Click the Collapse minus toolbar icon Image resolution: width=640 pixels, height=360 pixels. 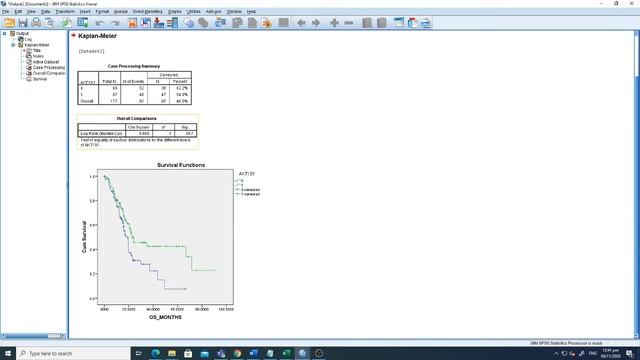point(349,23)
